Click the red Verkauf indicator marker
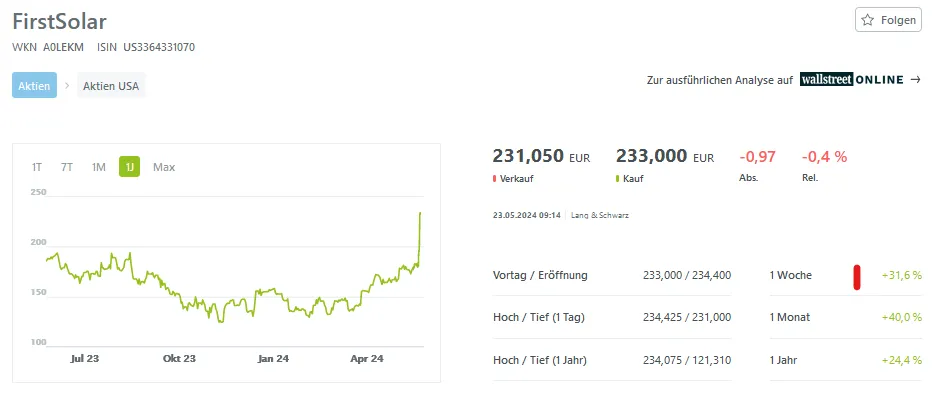Screen dimensions: 946x393 494,179
